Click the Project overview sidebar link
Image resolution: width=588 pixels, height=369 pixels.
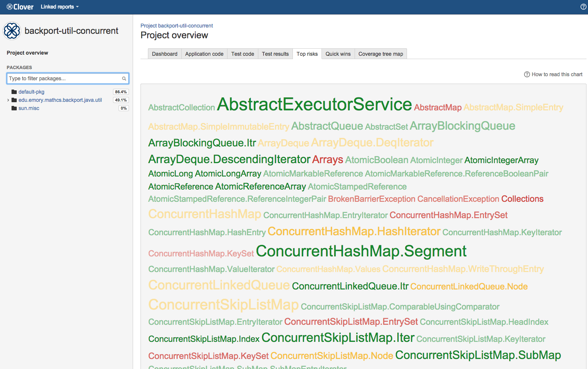[28, 53]
